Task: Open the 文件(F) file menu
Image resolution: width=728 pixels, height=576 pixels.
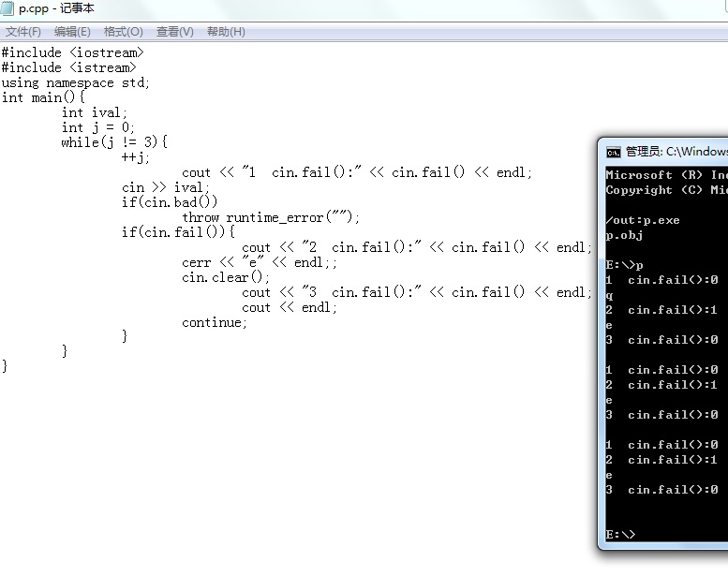Action: pyautogui.click(x=23, y=32)
